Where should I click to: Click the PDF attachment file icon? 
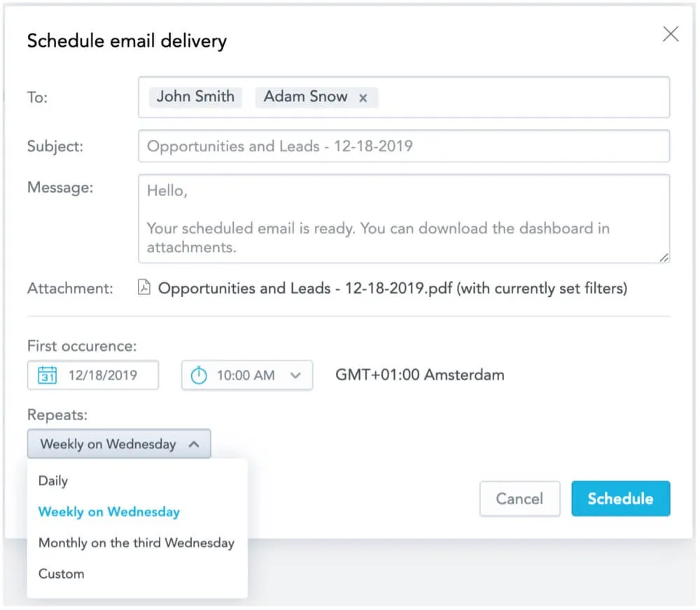[144, 288]
